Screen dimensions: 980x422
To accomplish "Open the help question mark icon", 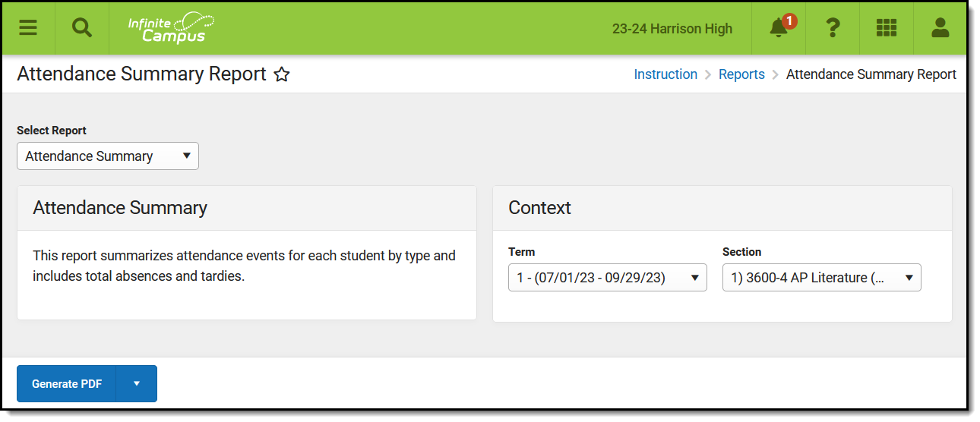I will click(833, 28).
